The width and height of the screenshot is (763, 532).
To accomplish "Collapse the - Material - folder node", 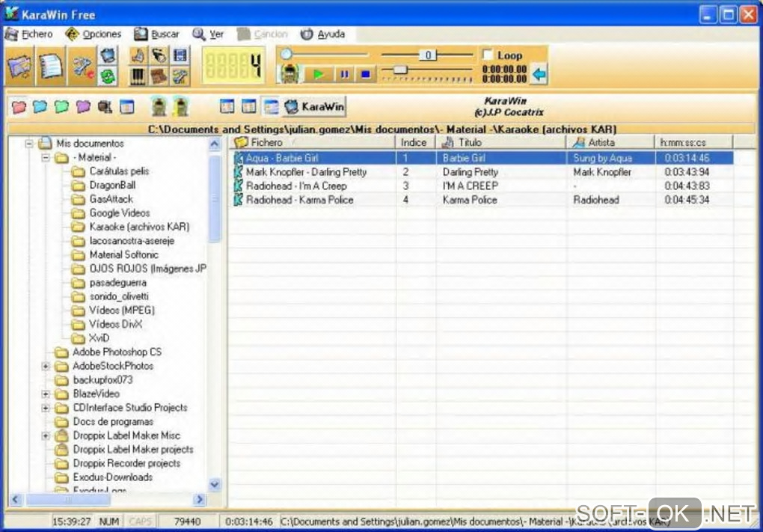I will click(45, 158).
